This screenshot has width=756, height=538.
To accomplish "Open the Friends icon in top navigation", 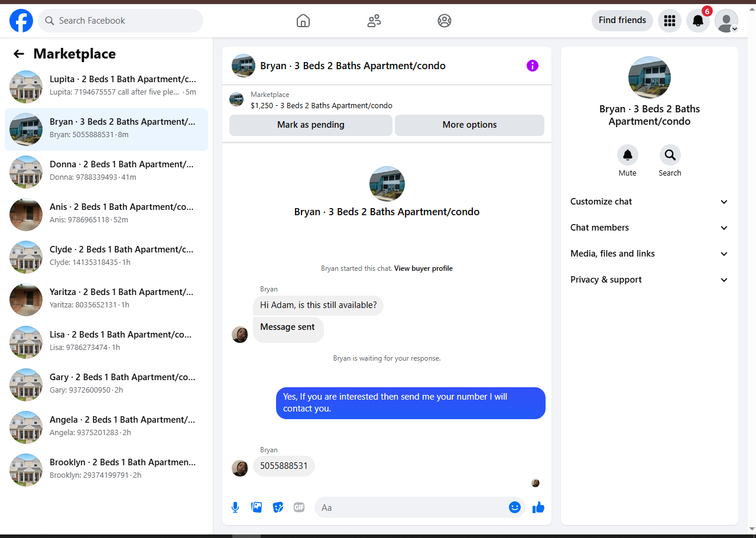I will (x=374, y=21).
